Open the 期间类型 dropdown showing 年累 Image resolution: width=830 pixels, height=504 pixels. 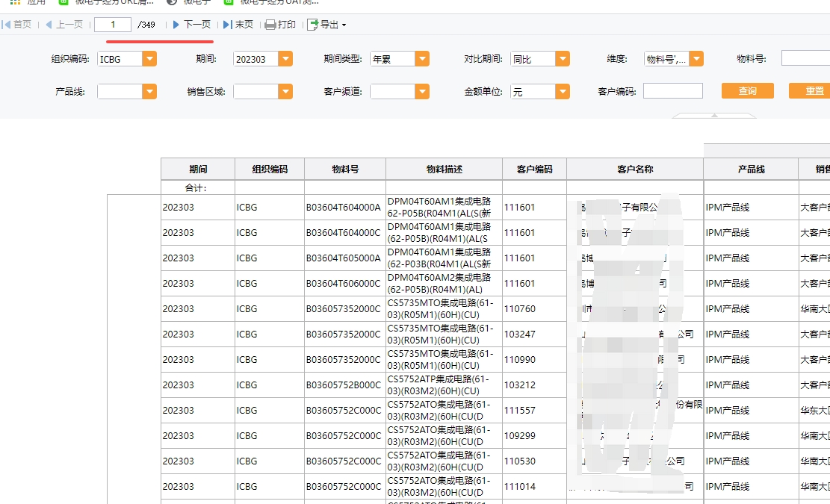pyautogui.click(x=422, y=59)
